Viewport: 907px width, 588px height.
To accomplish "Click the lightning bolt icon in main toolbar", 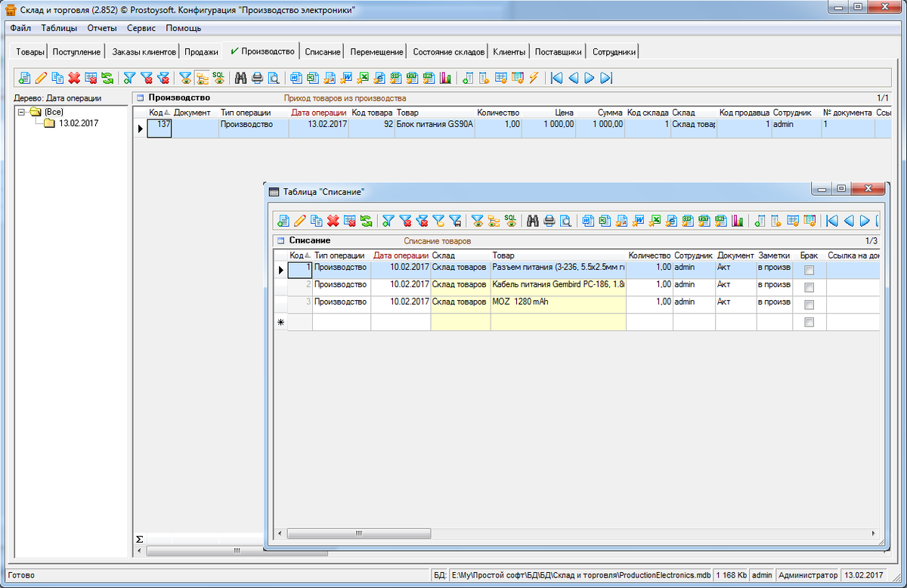I will (x=534, y=78).
